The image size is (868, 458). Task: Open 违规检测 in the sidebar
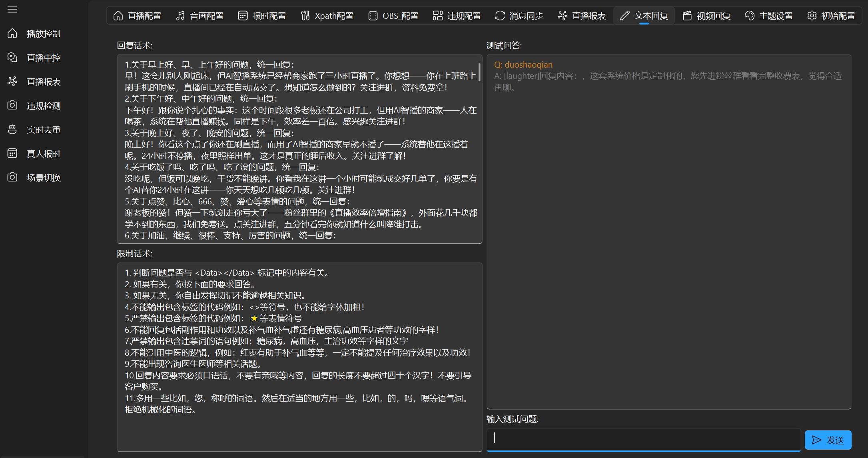pyautogui.click(x=44, y=106)
